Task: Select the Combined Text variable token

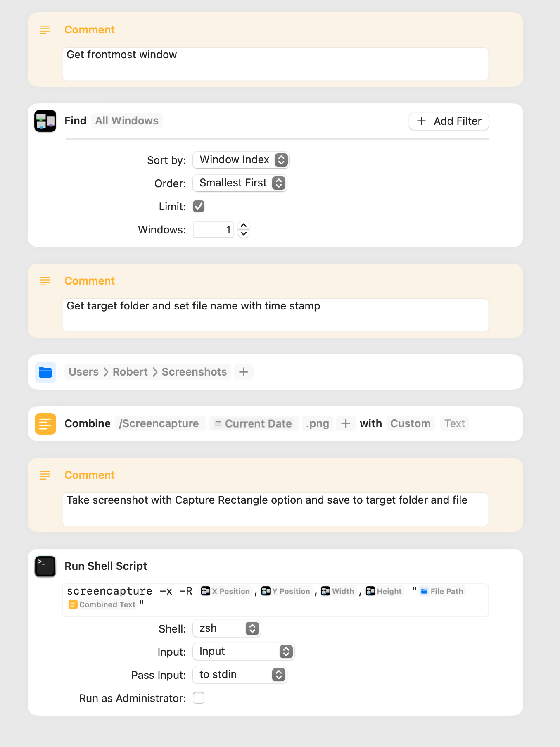Action: point(102,604)
